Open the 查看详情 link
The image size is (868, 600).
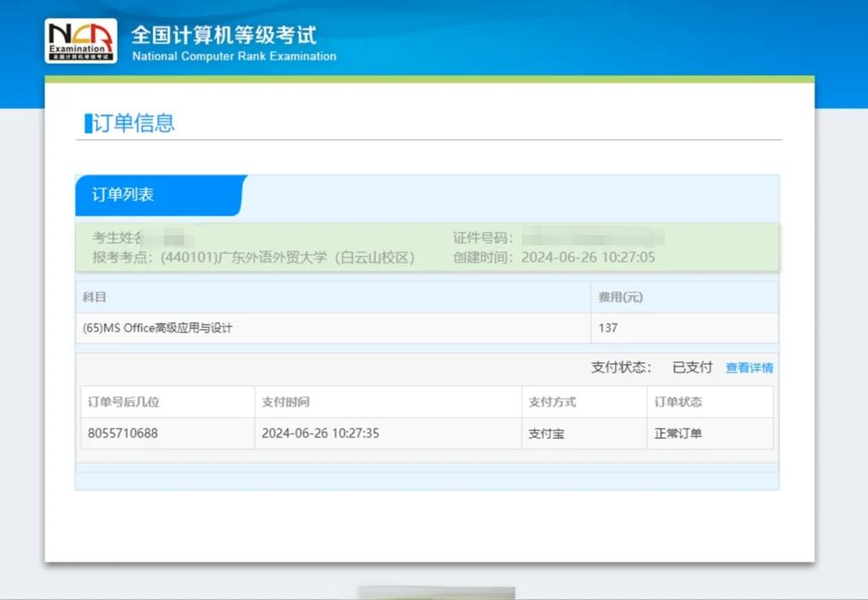pyautogui.click(x=749, y=368)
